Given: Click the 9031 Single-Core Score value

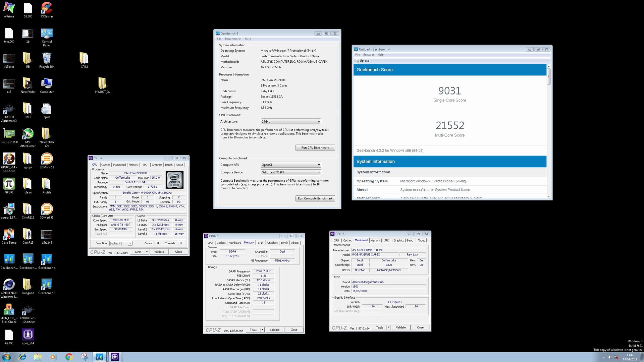Looking at the screenshot, I should coord(449,91).
